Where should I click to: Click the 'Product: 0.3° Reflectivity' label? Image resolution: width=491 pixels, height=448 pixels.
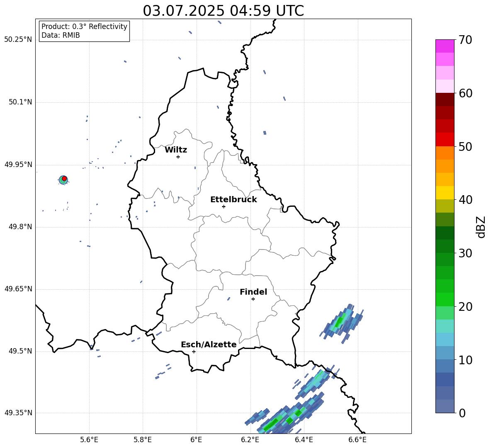tap(84, 26)
